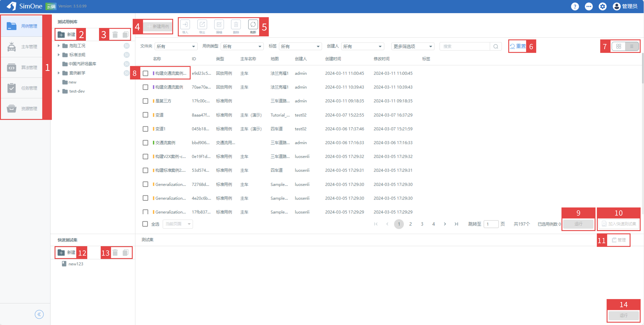Expand the 案例教学 folder
This screenshot has height=325, width=644.
point(58,73)
